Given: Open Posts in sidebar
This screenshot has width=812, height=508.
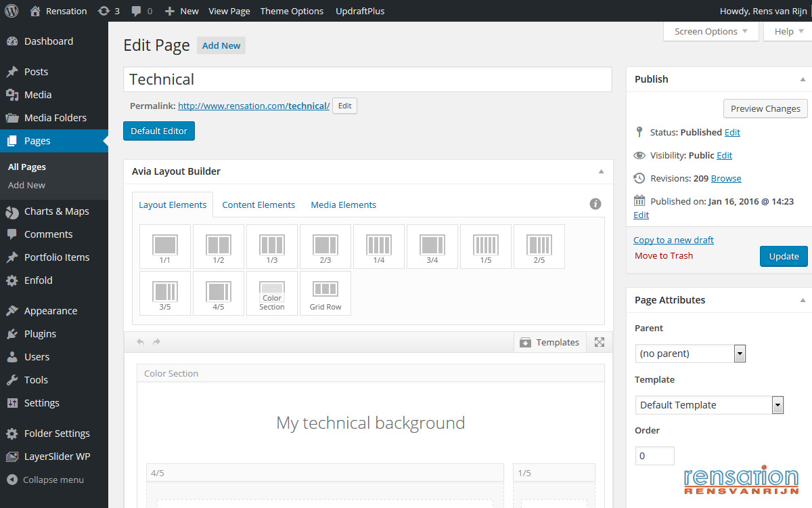Looking at the screenshot, I should tap(54, 72).
